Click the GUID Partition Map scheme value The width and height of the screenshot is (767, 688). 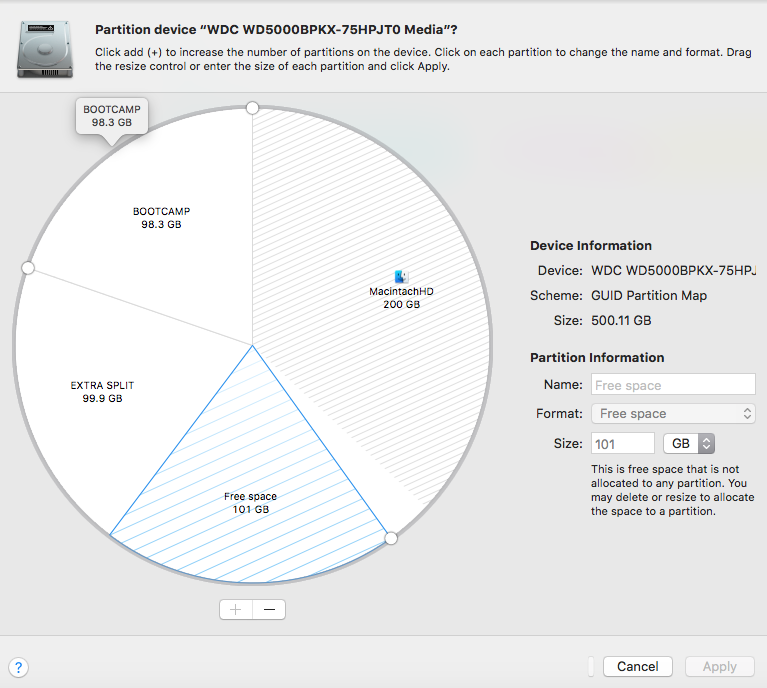point(649,296)
